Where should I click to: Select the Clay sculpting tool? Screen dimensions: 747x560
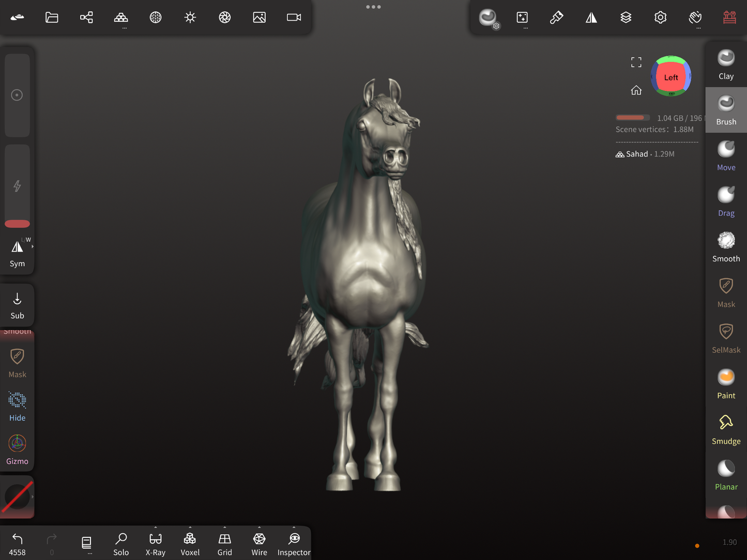click(x=726, y=65)
